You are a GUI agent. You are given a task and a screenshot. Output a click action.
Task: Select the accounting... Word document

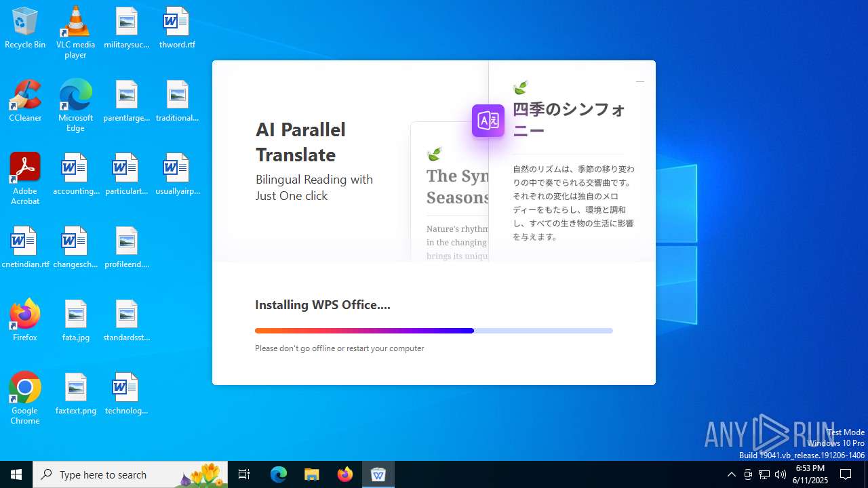click(x=75, y=174)
